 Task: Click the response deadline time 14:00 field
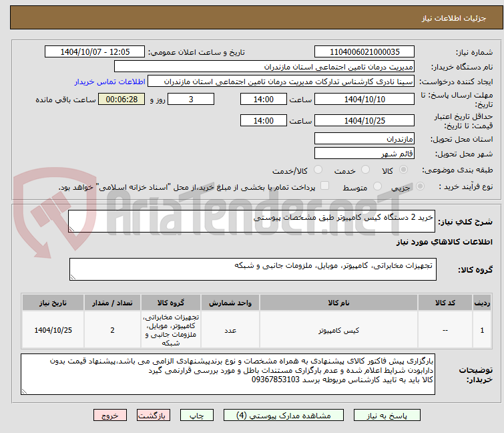263,99
